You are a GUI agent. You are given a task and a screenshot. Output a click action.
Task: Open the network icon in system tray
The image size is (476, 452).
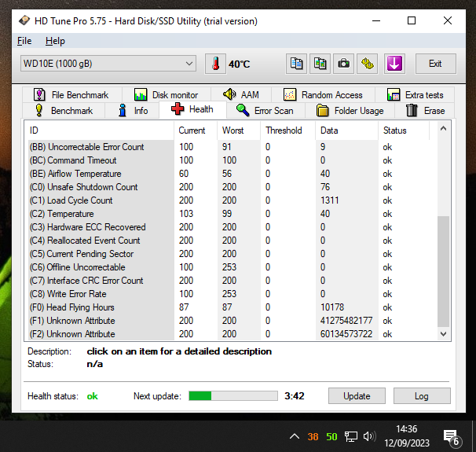pyautogui.click(x=351, y=437)
